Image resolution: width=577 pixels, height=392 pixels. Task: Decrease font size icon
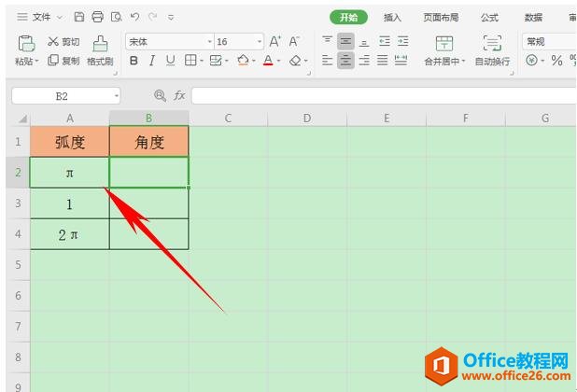pyautogui.click(x=294, y=42)
